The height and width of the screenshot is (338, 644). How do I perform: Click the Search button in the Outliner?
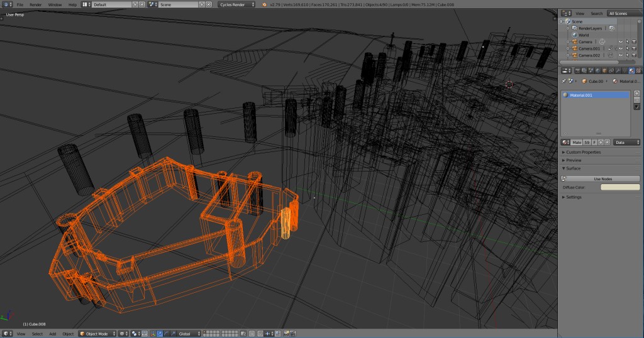pos(596,13)
